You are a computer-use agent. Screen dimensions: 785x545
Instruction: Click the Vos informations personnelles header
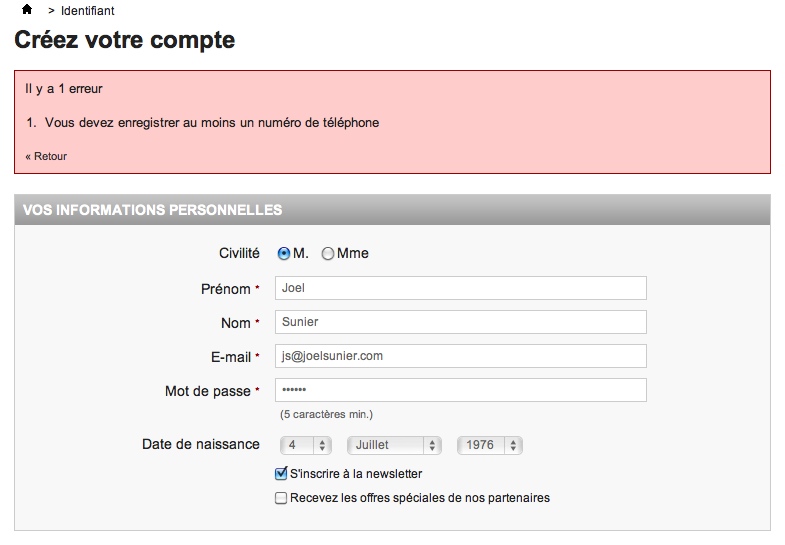(x=392, y=210)
